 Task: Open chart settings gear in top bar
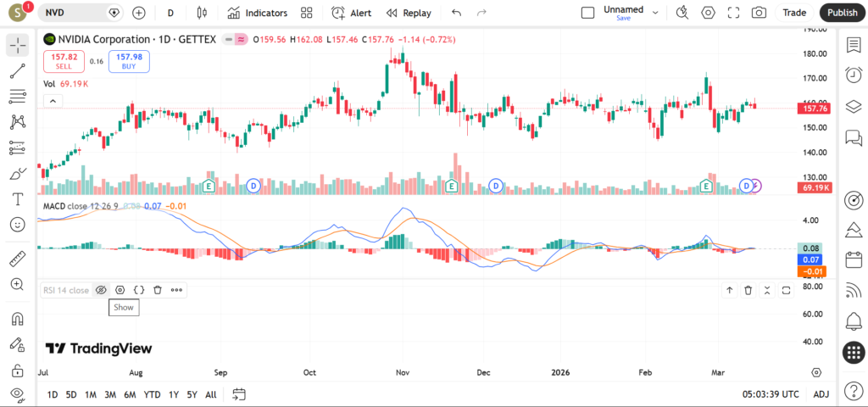pyautogui.click(x=708, y=13)
